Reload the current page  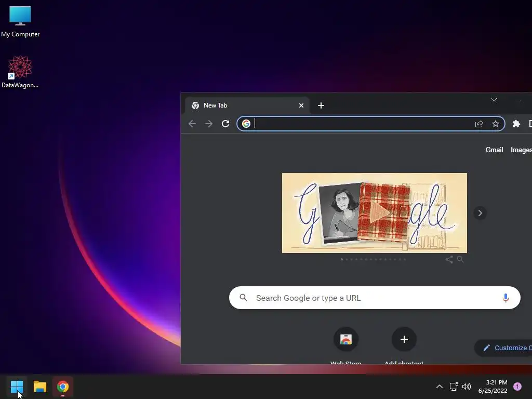pos(225,124)
